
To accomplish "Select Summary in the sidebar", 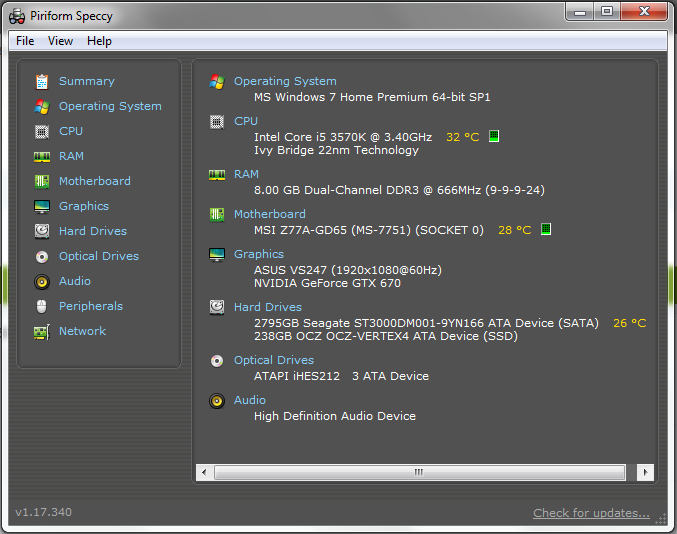I will pyautogui.click(x=87, y=81).
